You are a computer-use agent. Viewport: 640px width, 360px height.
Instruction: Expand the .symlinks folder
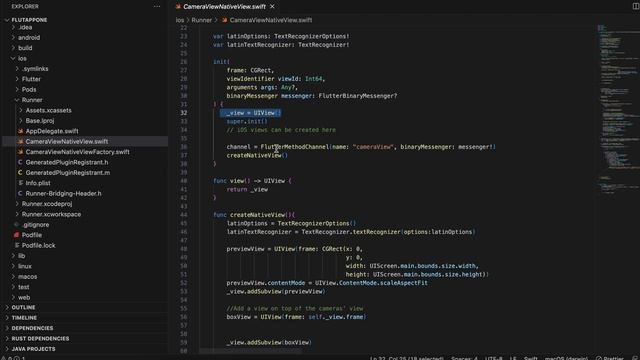click(x=35, y=69)
